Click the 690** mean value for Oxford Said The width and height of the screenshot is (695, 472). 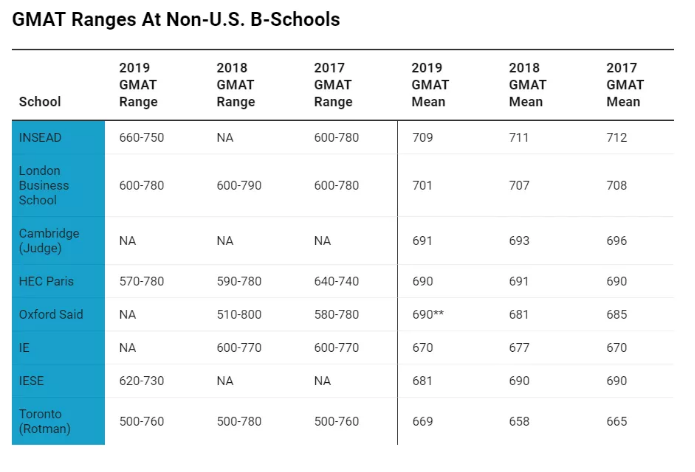[x=427, y=314]
